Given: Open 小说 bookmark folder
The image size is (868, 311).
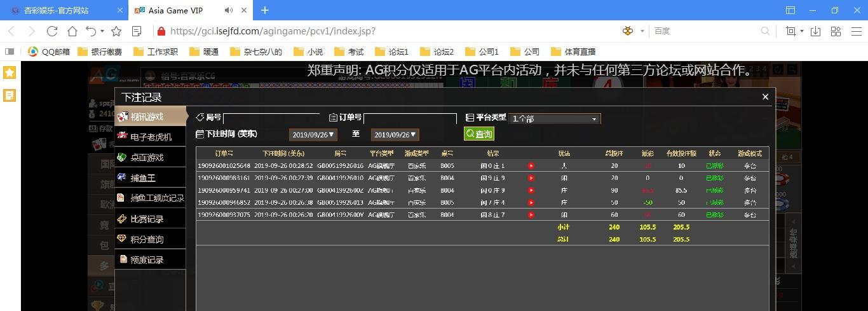Looking at the screenshot, I should coord(308,52).
